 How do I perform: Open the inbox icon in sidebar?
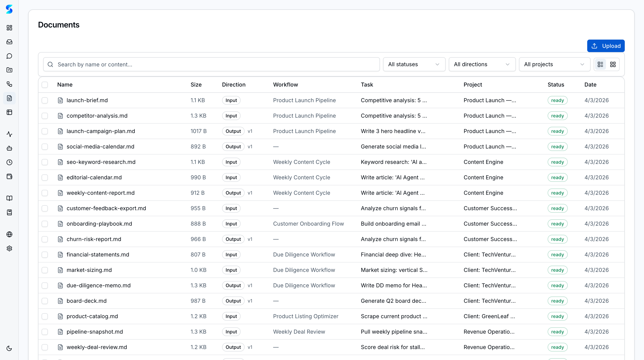pyautogui.click(x=9, y=42)
